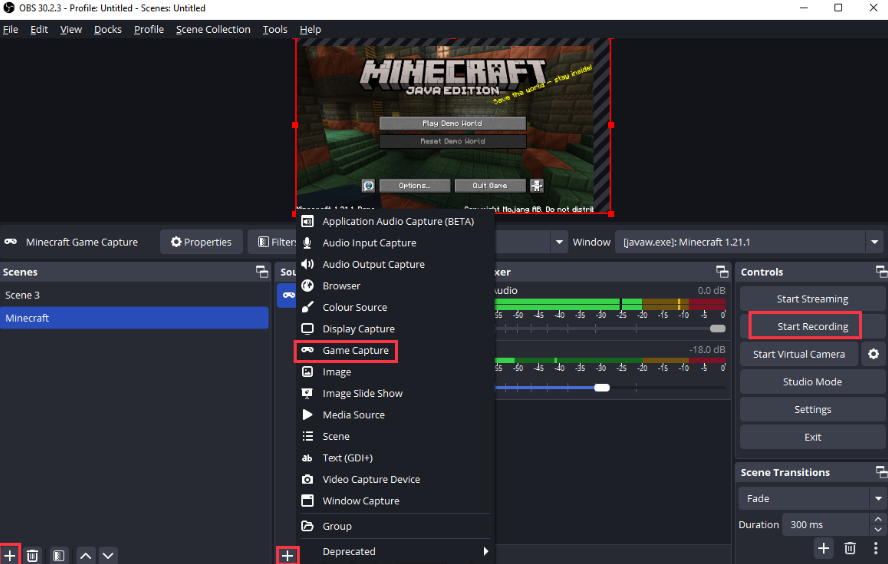Select the Minecraft scene
The image size is (888, 564).
(x=134, y=318)
